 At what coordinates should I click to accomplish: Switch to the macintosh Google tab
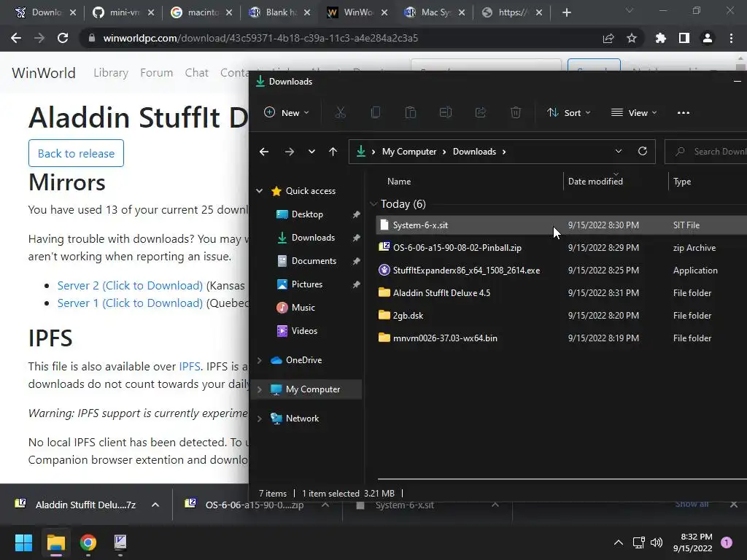201,12
